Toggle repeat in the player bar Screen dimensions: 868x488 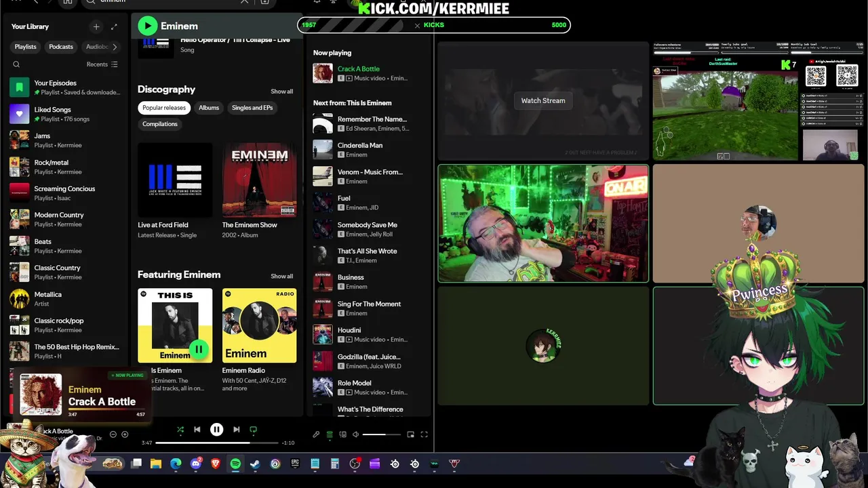click(254, 429)
